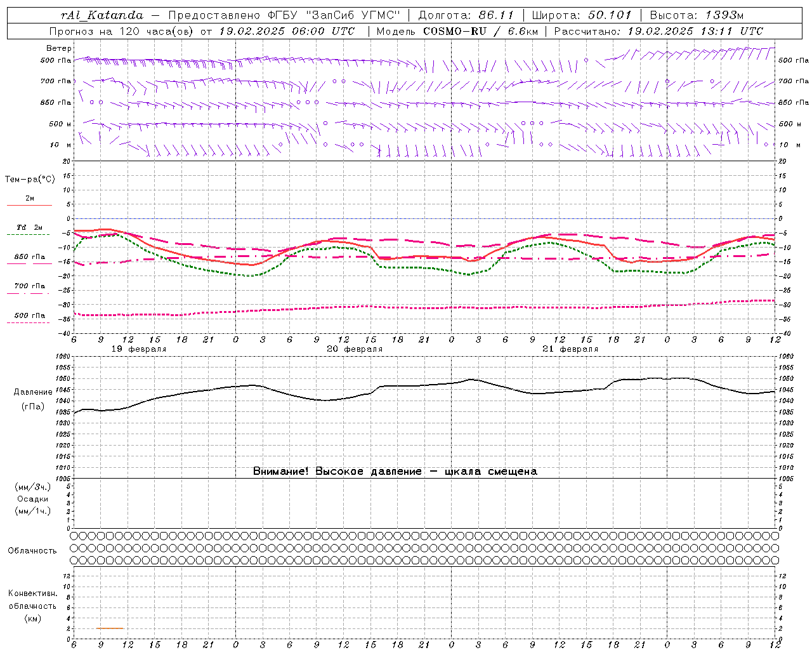Click the Давление pressure panel title
The width and height of the screenshot is (812, 650).
[33, 392]
